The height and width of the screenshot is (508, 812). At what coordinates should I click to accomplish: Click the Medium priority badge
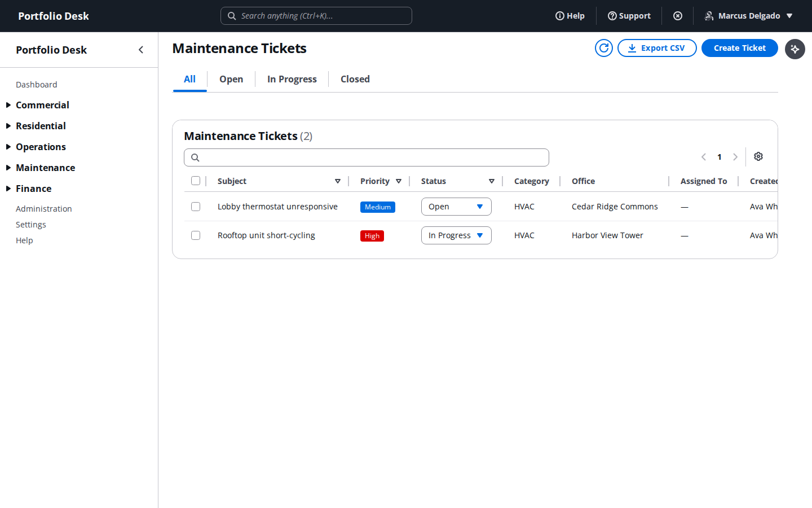tap(378, 207)
